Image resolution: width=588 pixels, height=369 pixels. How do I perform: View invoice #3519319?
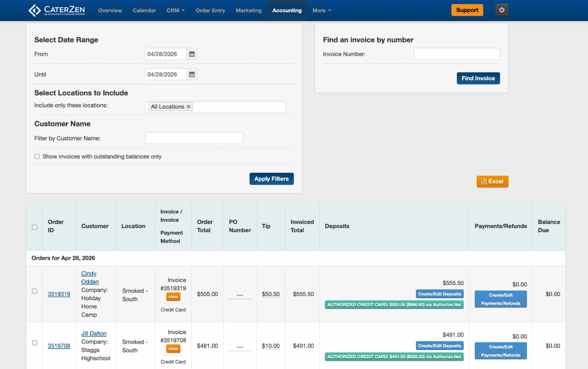[173, 297]
